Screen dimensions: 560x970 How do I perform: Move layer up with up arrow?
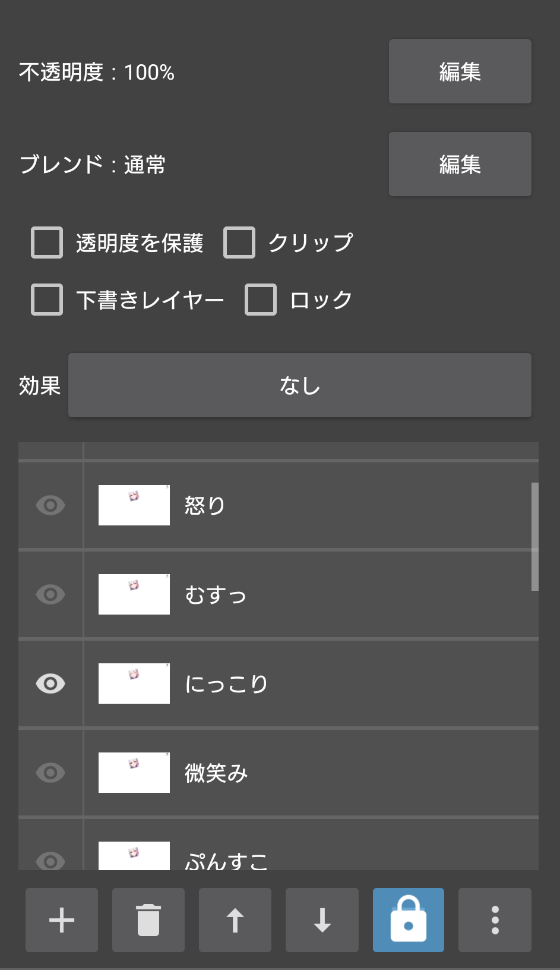coord(235,919)
